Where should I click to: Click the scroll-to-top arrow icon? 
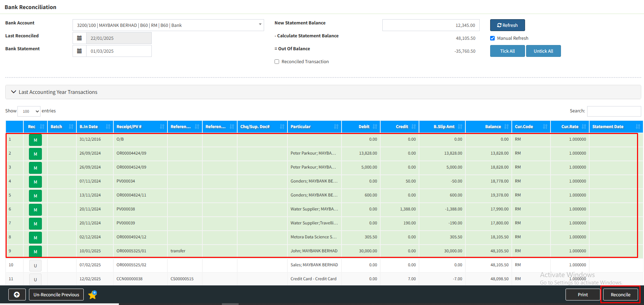[17, 295]
